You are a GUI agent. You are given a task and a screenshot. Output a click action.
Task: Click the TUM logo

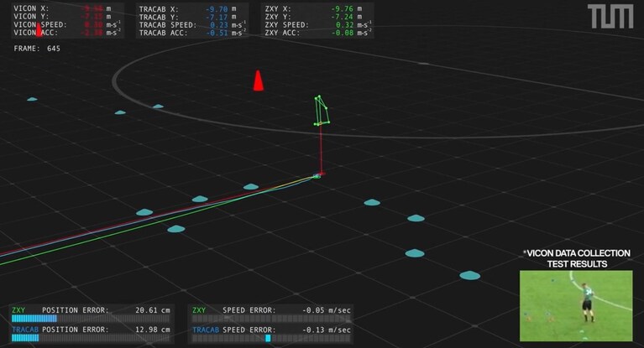tap(610, 17)
